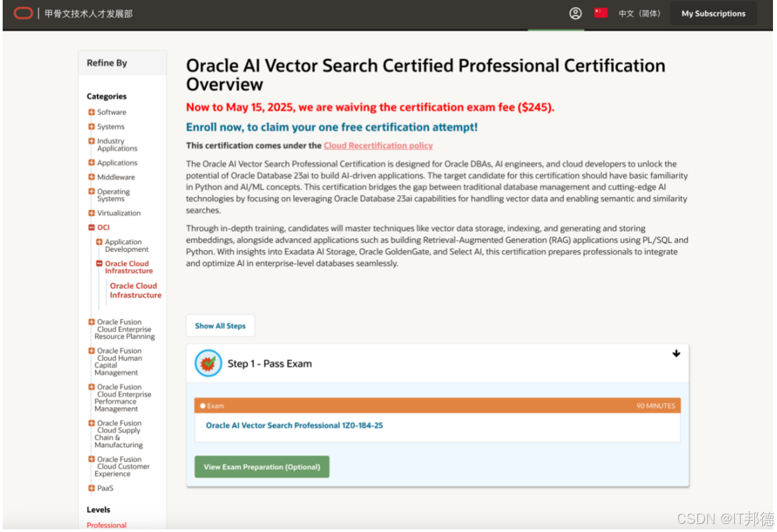The image size is (777, 532).
Task: Expand the Middleware category plus icon
Action: (91, 177)
